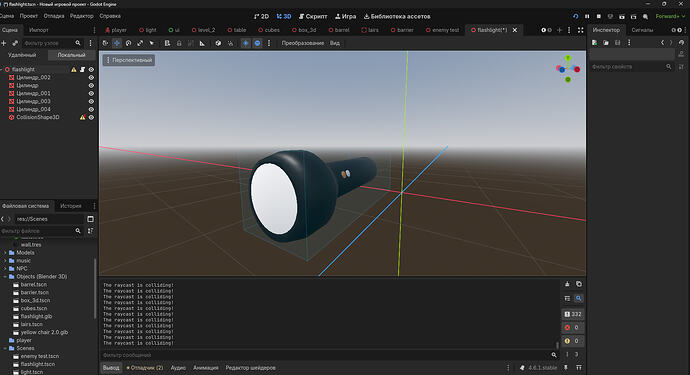Collapse the flashlight root node
690x375 pixels.
click(x=2, y=70)
